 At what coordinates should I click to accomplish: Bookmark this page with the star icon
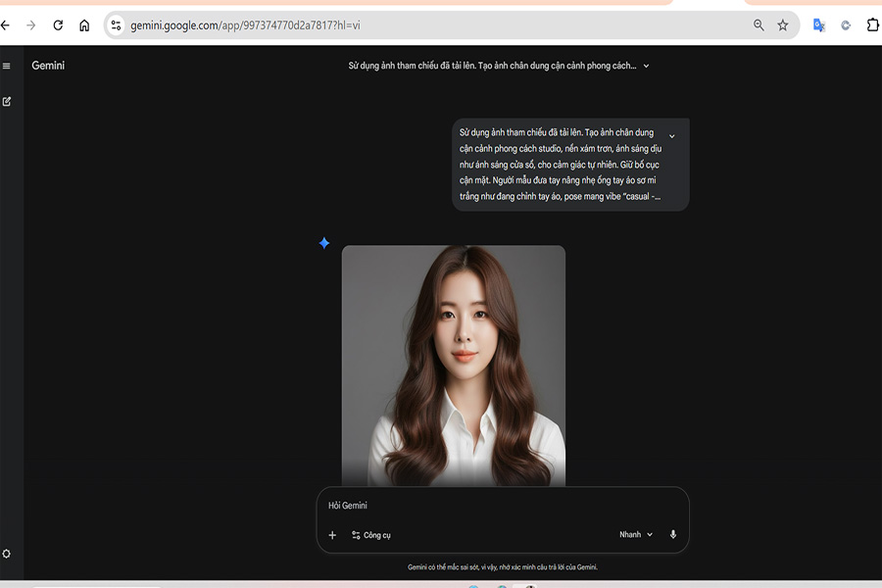[783, 25]
